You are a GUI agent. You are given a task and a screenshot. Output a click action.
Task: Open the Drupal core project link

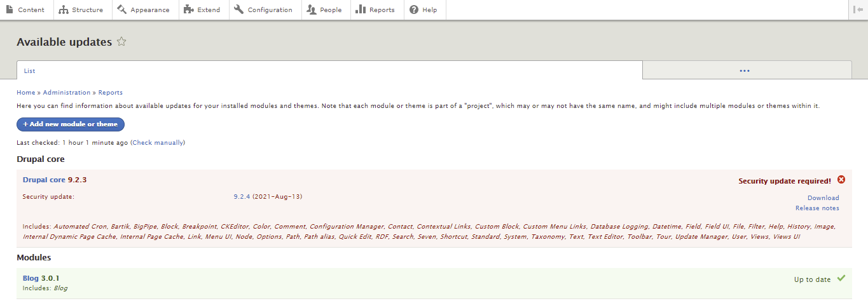point(44,180)
